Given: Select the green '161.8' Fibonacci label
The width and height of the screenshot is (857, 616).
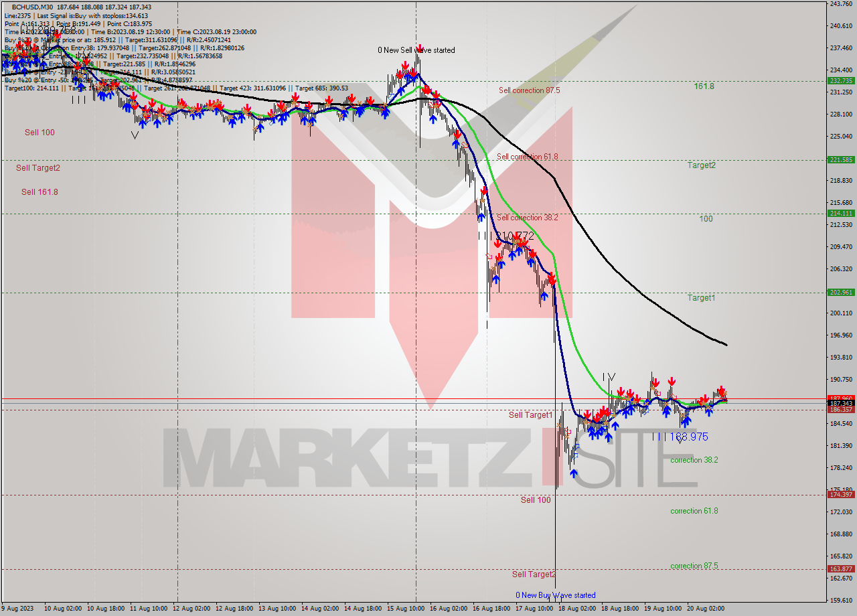Looking at the screenshot, I should point(704,86).
